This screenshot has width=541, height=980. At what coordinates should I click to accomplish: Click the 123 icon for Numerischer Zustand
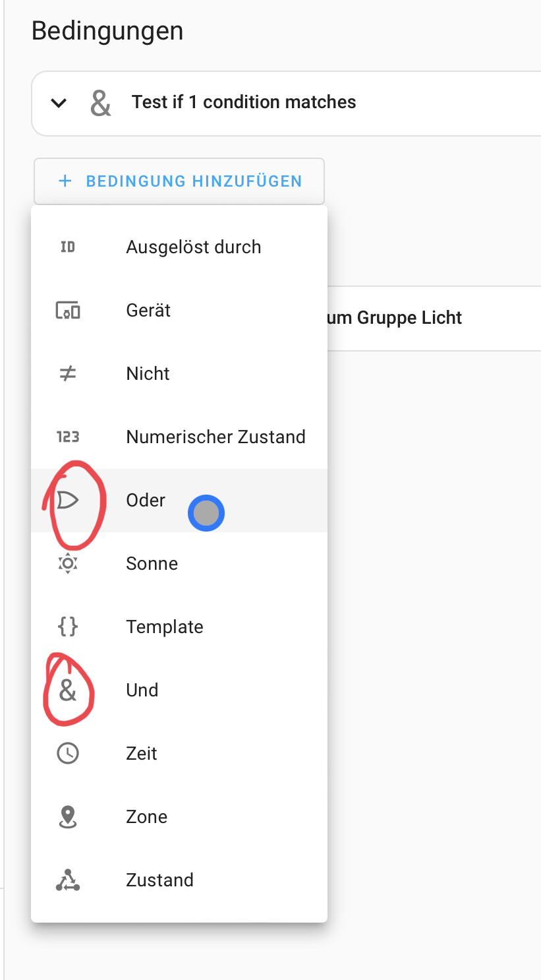pos(68,437)
